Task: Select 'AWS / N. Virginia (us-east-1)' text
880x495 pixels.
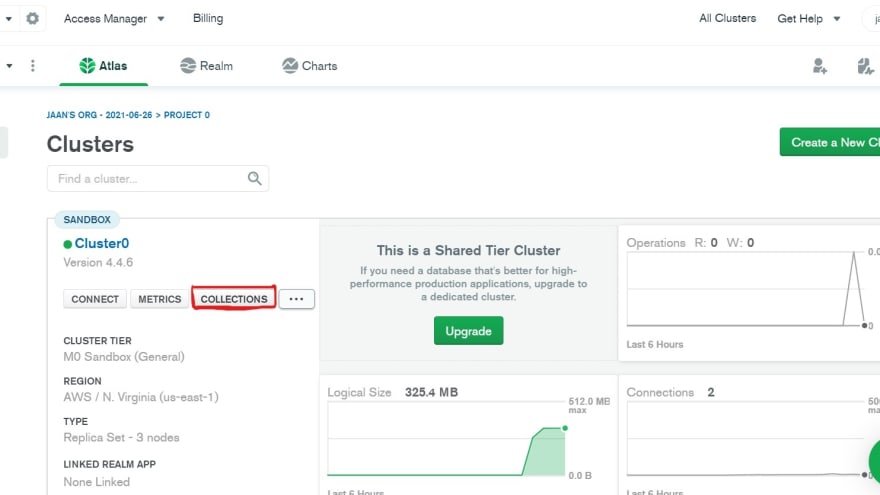Action: pyautogui.click(x=141, y=397)
